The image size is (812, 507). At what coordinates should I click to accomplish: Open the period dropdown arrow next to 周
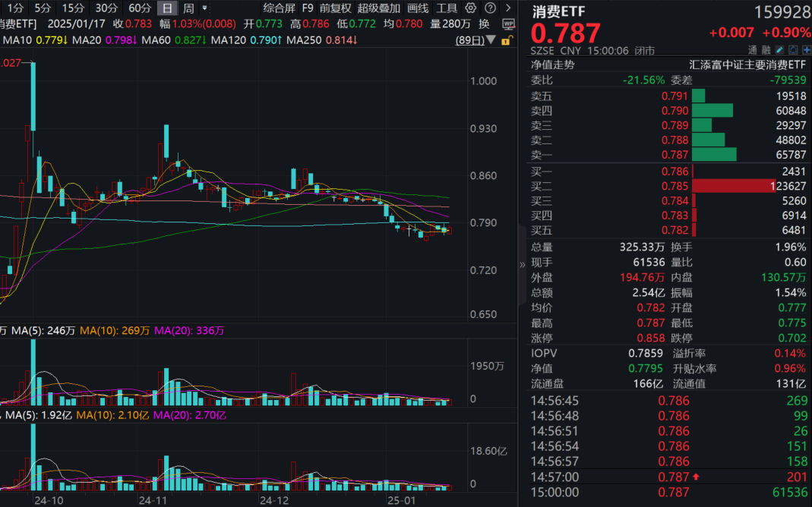(x=204, y=8)
